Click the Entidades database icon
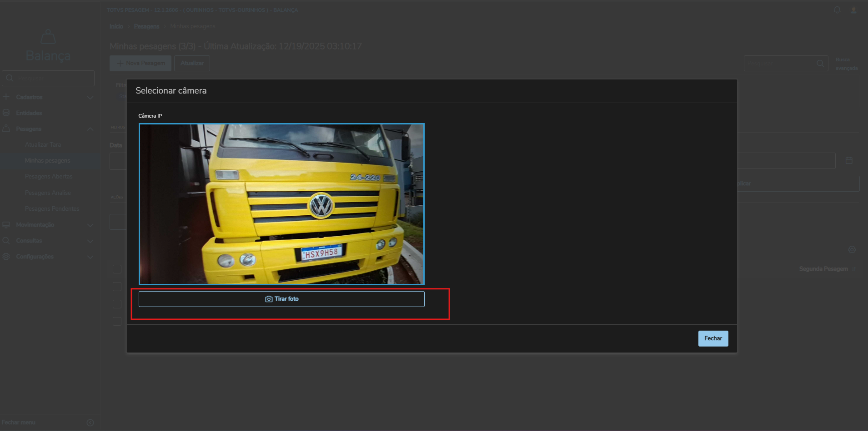Image resolution: width=868 pixels, height=431 pixels. click(6, 113)
